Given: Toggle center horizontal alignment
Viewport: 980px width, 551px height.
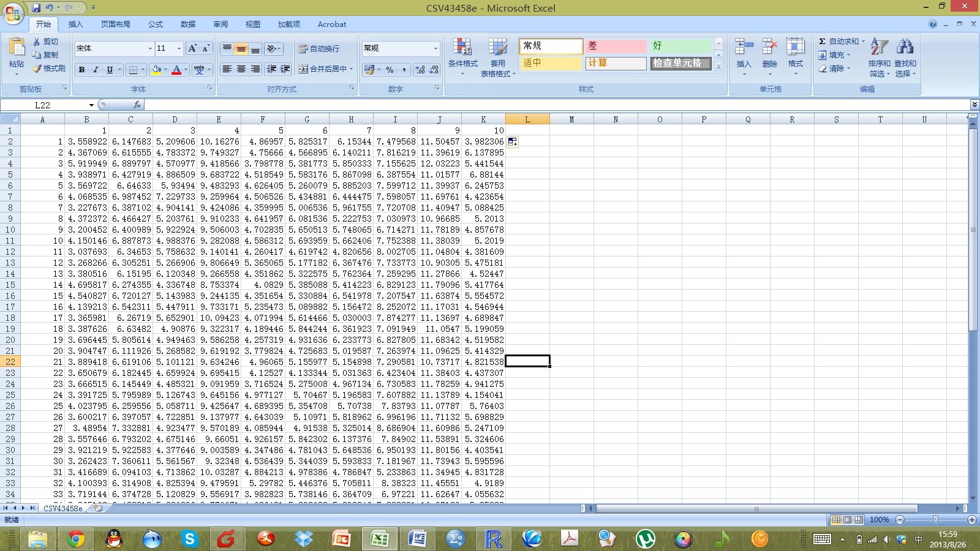Looking at the screenshot, I should click(241, 69).
